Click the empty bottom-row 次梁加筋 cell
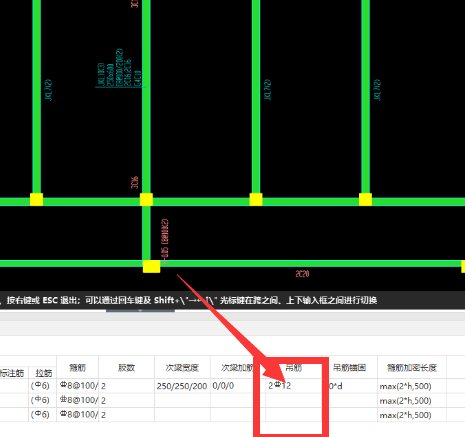Screen dimensions: 465x437 (237, 415)
